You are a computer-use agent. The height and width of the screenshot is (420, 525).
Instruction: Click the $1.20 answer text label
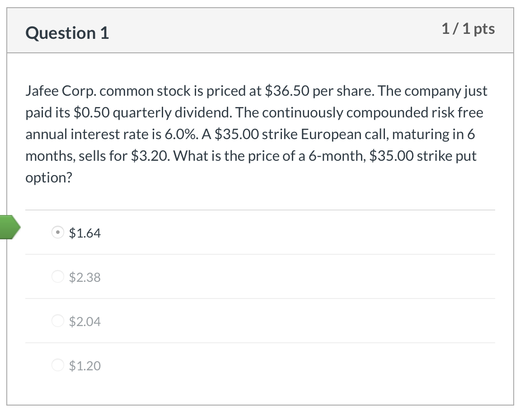pyautogui.click(x=85, y=365)
